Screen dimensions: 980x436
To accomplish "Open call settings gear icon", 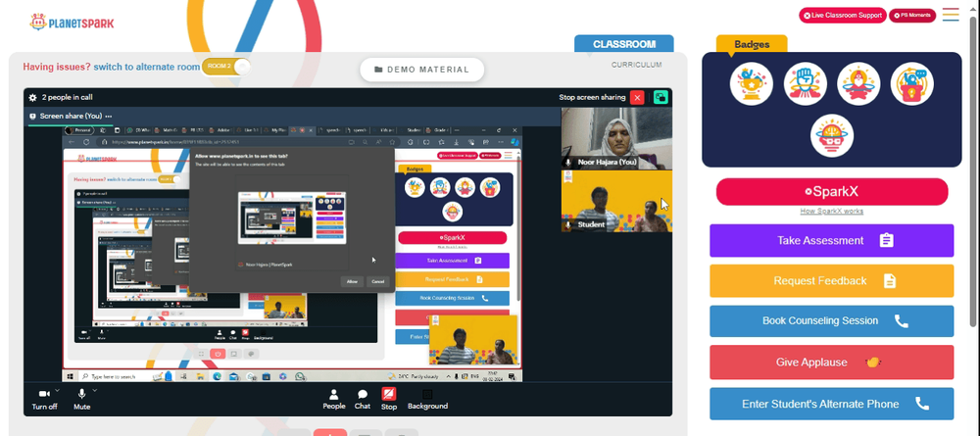I will click(x=32, y=97).
